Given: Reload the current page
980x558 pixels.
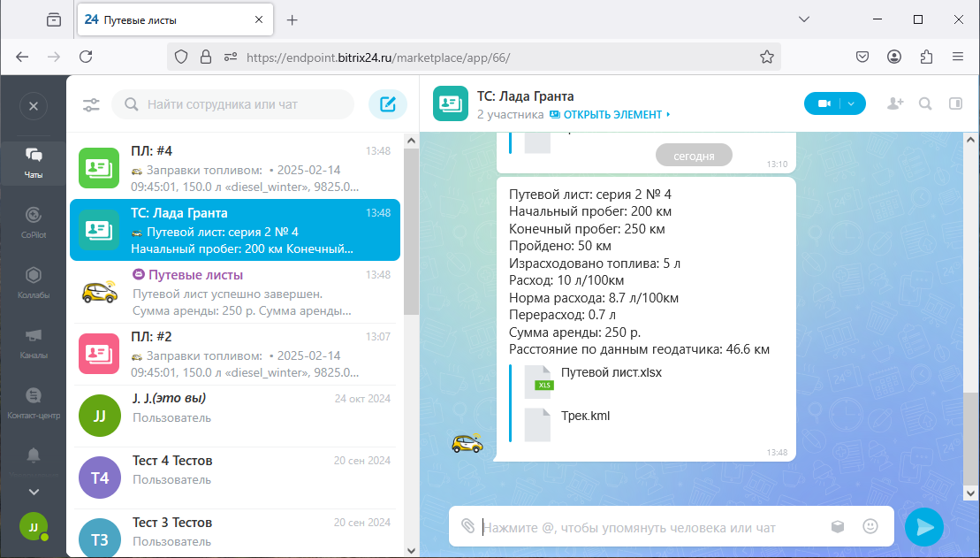Looking at the screenshot, I should [x=86, y=57].
